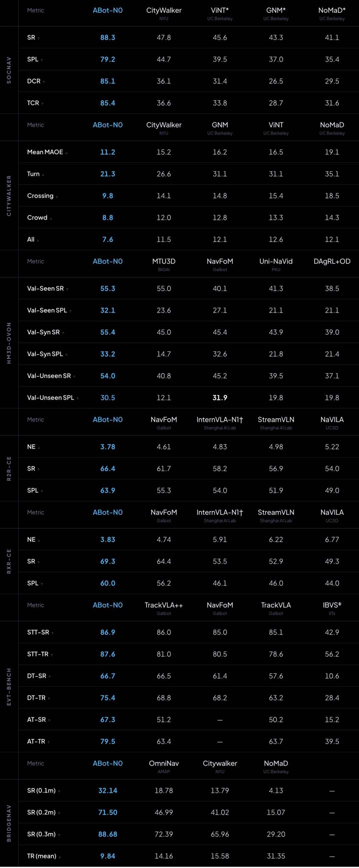
Task: Click the bold 31.9 NavFoM value
Action: click(x=220, y=398)
